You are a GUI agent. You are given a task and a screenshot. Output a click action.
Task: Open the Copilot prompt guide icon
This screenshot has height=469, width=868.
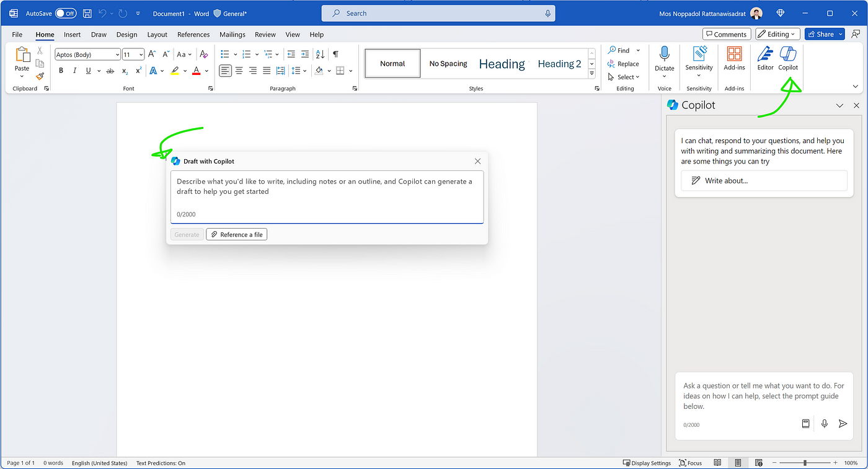click(805, 424)
